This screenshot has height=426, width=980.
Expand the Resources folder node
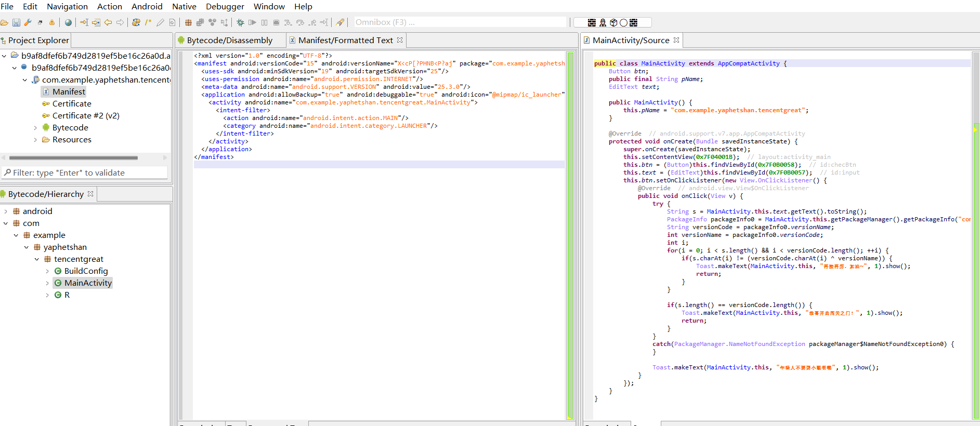pyautogui.click(x=35, y=140)
